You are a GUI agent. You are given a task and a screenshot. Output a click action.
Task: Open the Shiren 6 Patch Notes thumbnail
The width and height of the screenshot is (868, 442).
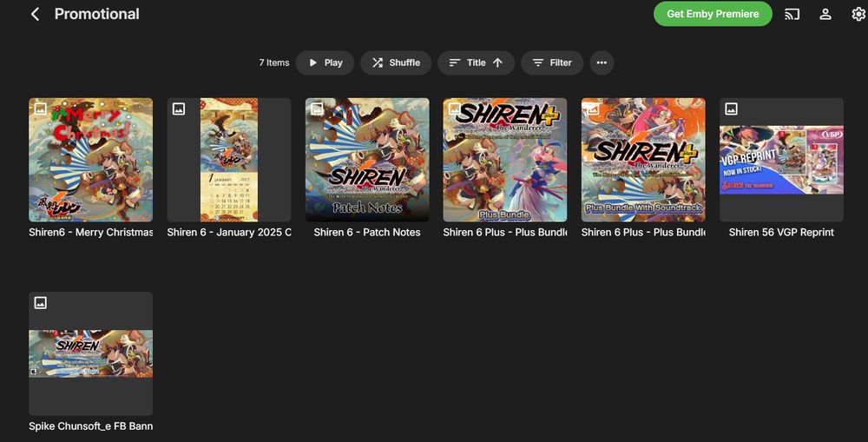(x=367, y=160)
